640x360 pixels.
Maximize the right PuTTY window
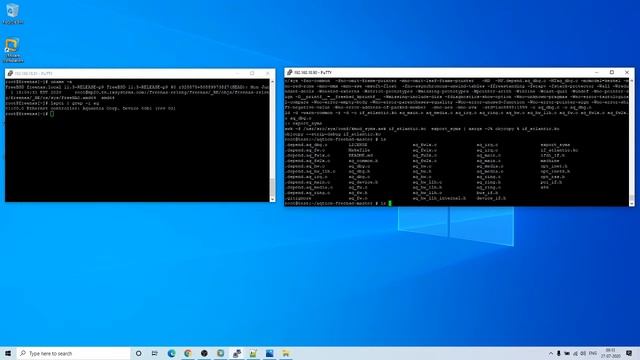(612, 73)
